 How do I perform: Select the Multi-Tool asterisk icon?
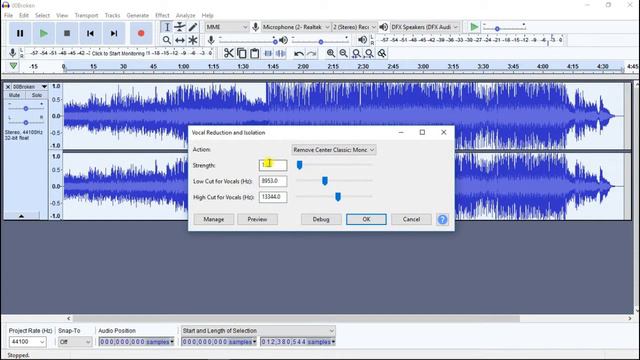[193, 40]
